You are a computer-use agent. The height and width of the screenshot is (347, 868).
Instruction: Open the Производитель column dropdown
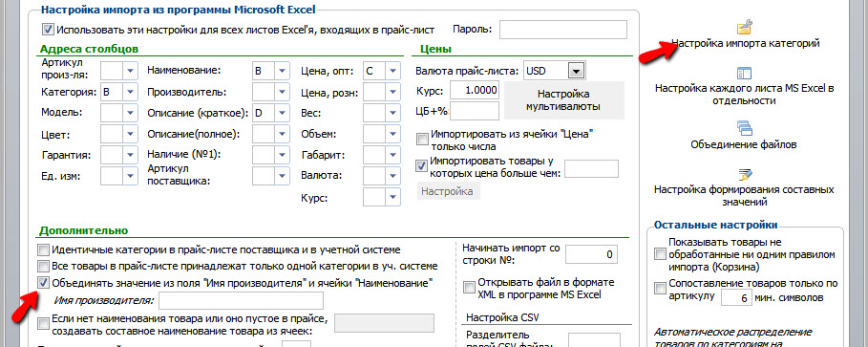[283, 92]
